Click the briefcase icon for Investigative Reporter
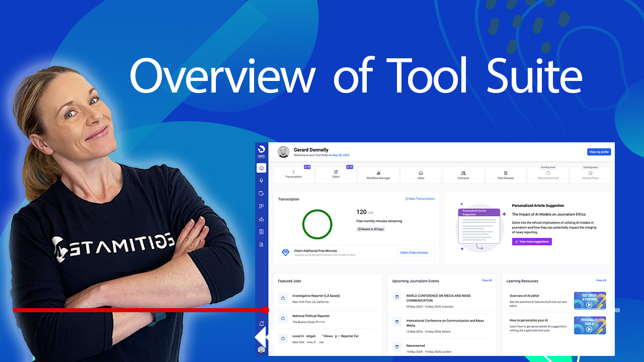This screenshot has height=362, width=644. [x=283, y=299]
